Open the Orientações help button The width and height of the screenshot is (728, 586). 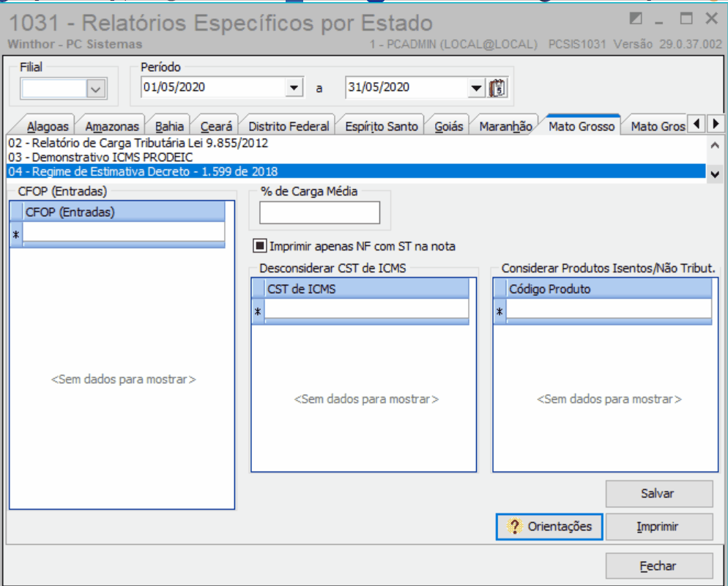click(549, 527)
